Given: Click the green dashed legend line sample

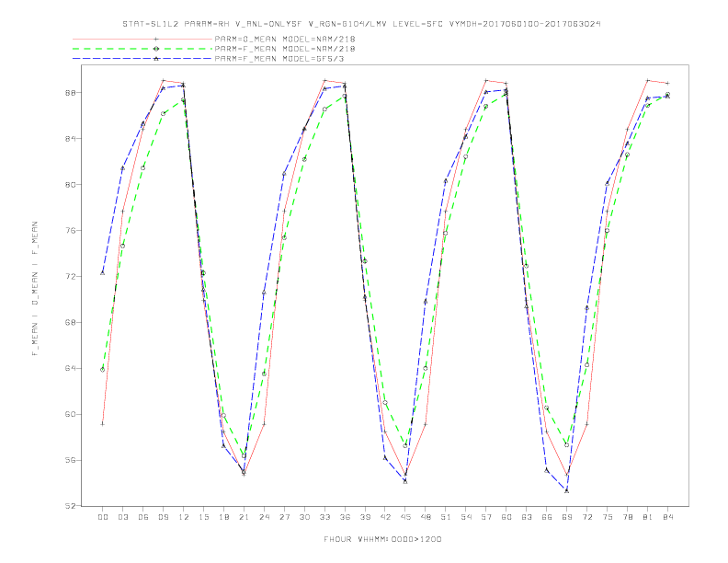Looking at the screenshot, I should [142, 49].
